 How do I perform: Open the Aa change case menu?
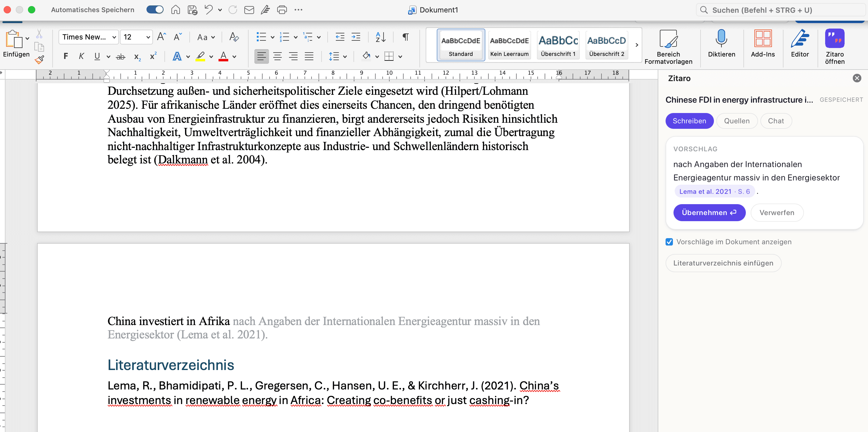[x=206, y=37]
